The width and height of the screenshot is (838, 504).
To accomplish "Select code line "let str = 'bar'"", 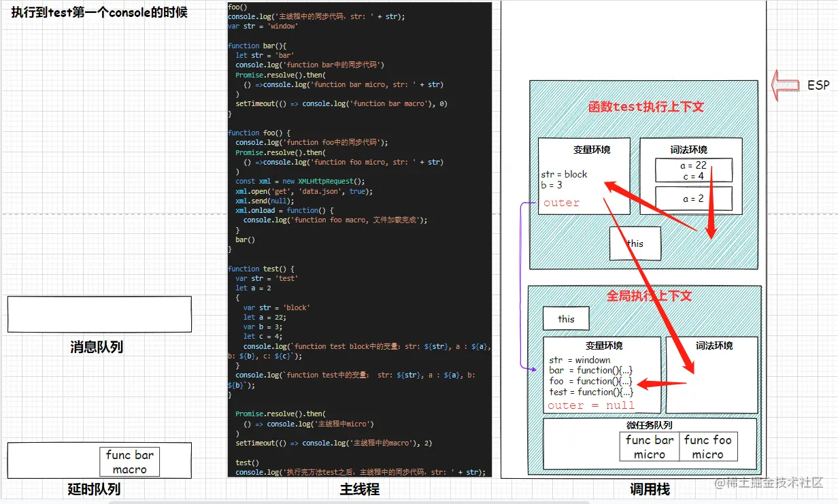I will click(265, 55).
